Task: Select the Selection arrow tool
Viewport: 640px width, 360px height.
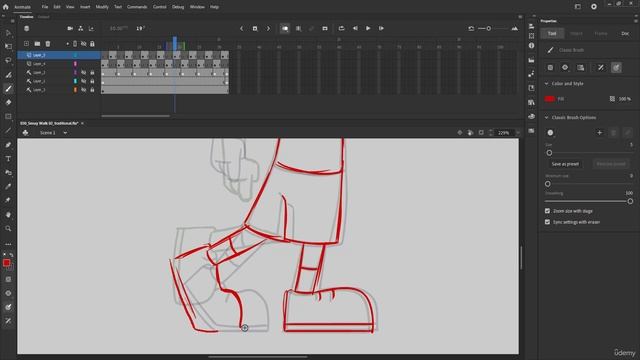Action: coord(8,33)
